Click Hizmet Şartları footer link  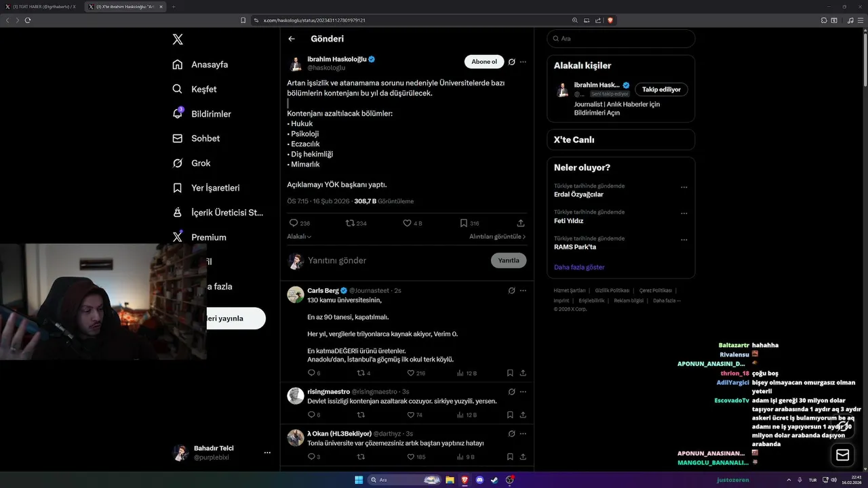[570, 290]
